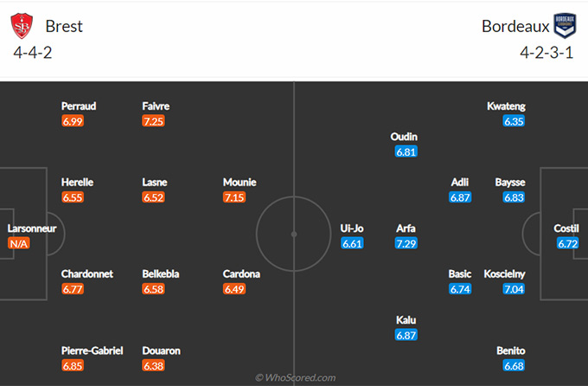This screenshot has width=588, height=386.
Task: Open the Brest team name link
Action: [64, 26]
